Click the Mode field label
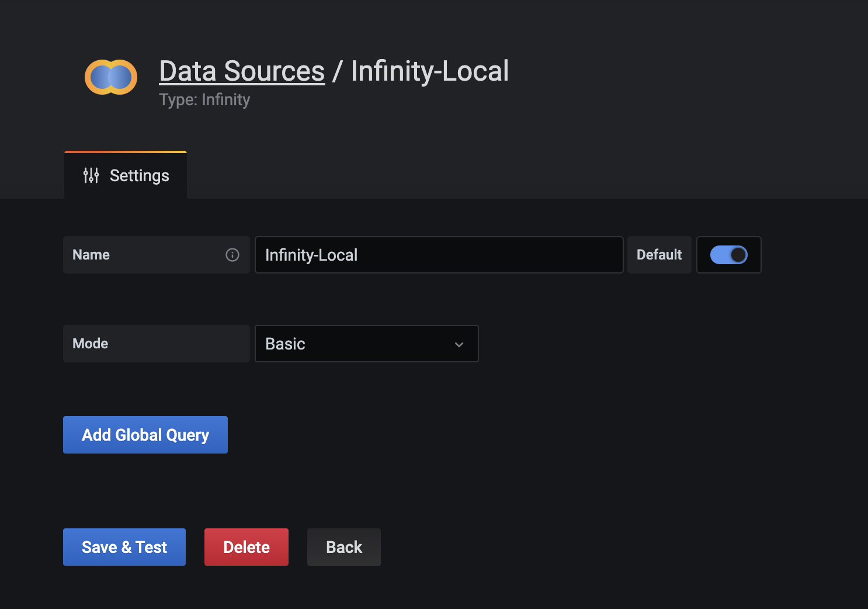This screenshot has height=609, width=868. (x=90, y=344)
